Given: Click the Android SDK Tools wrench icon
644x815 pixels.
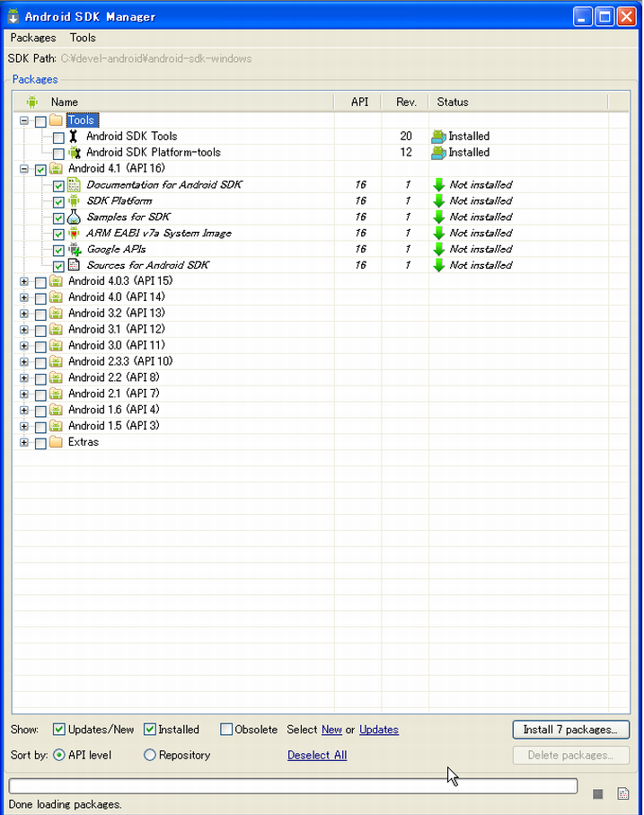Looking at the screenshot, I should (x=74, y=137).
